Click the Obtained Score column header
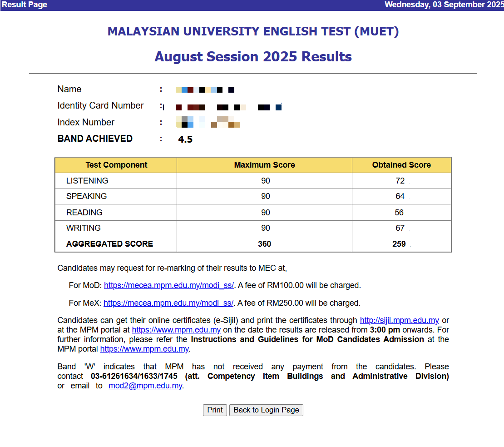This screenshot has width=504, height=447. [401, 165]
